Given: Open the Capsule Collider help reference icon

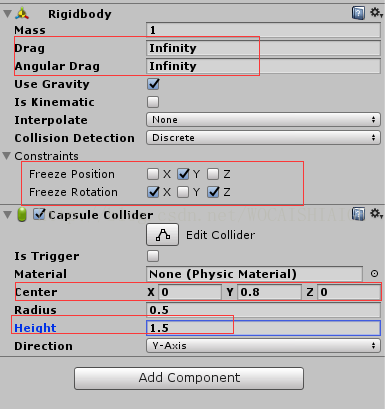Looking at the screenshot, I should (x=358, y=214).
